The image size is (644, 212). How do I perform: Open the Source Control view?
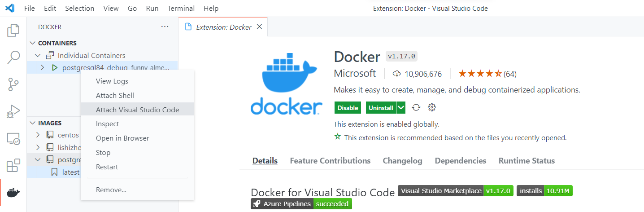(13, 84)
